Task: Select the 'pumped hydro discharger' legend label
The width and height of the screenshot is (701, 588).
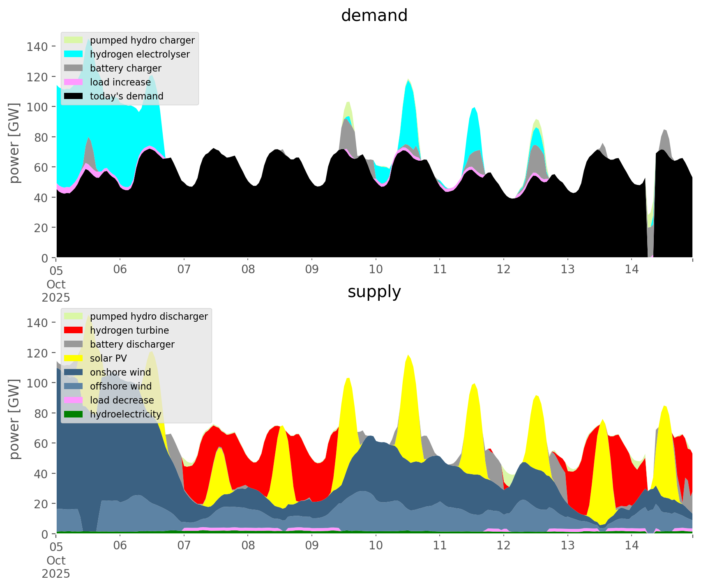Action: (x=149, y=316)
